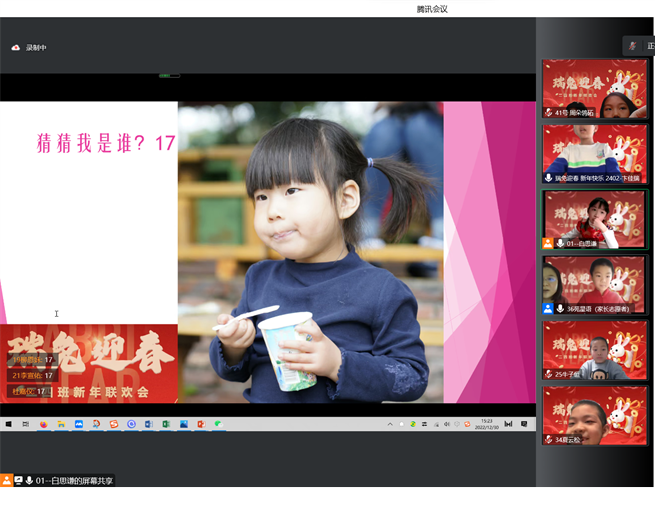Click the 班新年联欢会 banner text
This screenshot has height=513, width=655.
pos(103,392)
